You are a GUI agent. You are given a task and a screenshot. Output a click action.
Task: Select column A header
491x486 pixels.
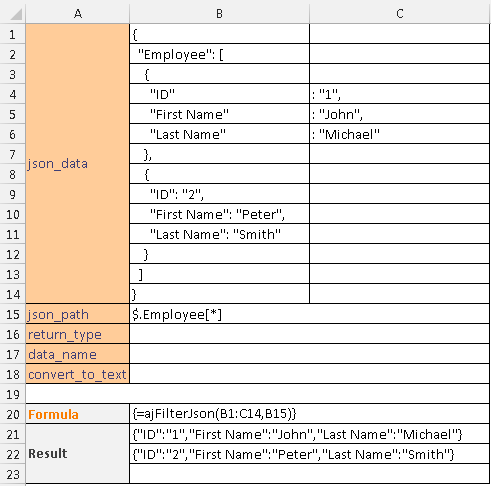[77, 13]
